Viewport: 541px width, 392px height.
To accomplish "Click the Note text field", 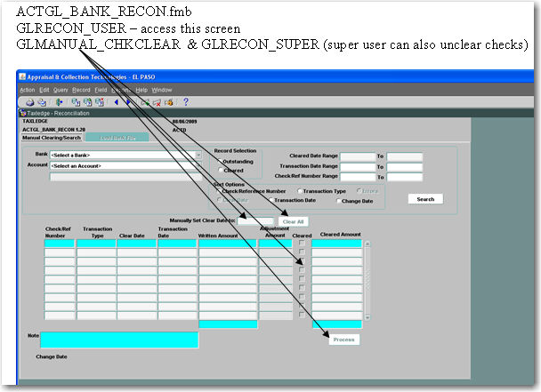I will coord(119,340).
